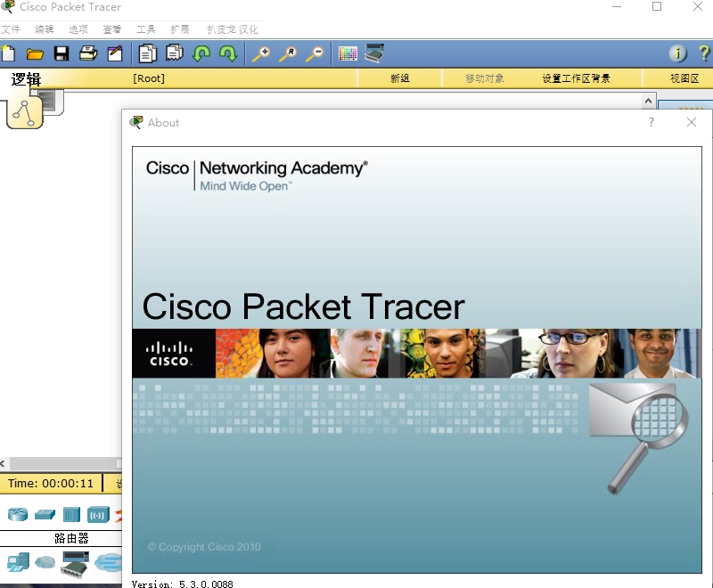Click the About dialog help question mark

[652, 122]
